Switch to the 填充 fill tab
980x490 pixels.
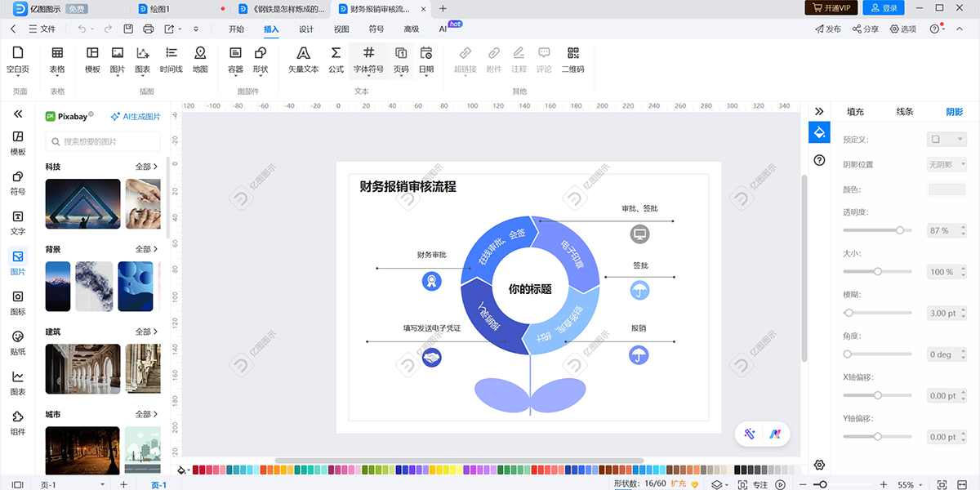click(855, 112)
